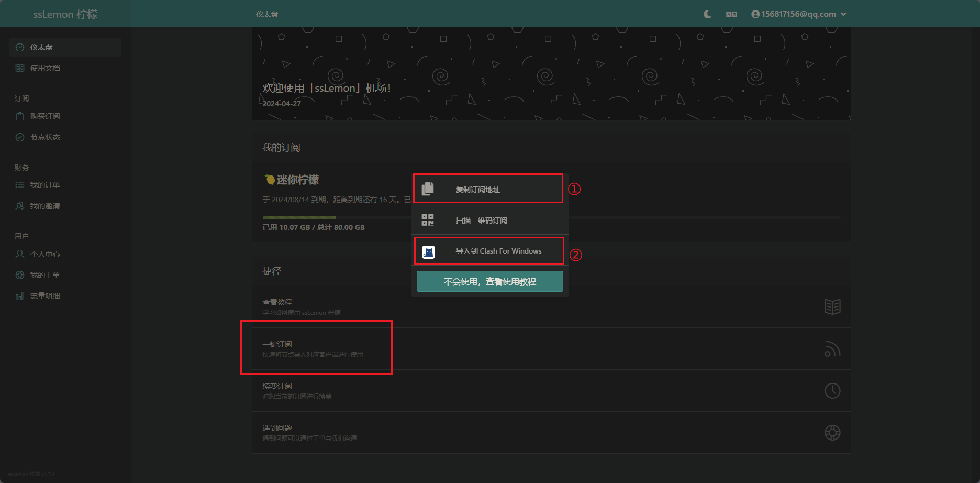Click the list icon beside 我的订单

20,185
